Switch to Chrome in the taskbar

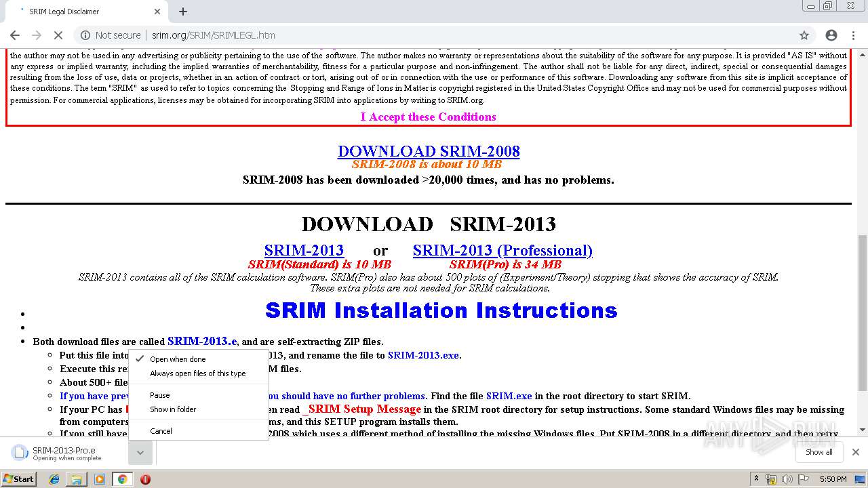(123, 479)
